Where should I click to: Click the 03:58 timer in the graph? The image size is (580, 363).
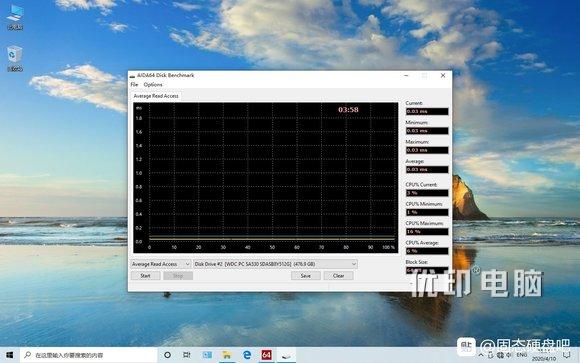[x=348, y=110]
